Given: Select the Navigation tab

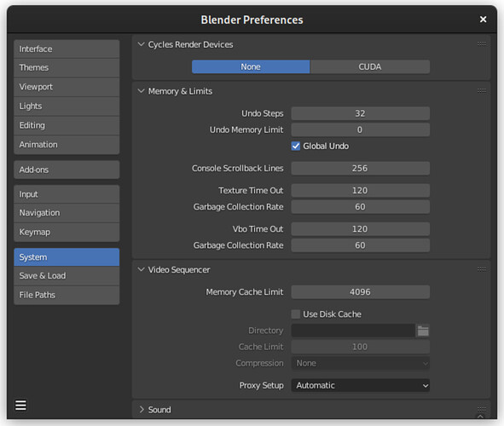Looking at the screenshot, I should (x=67, y=213).
